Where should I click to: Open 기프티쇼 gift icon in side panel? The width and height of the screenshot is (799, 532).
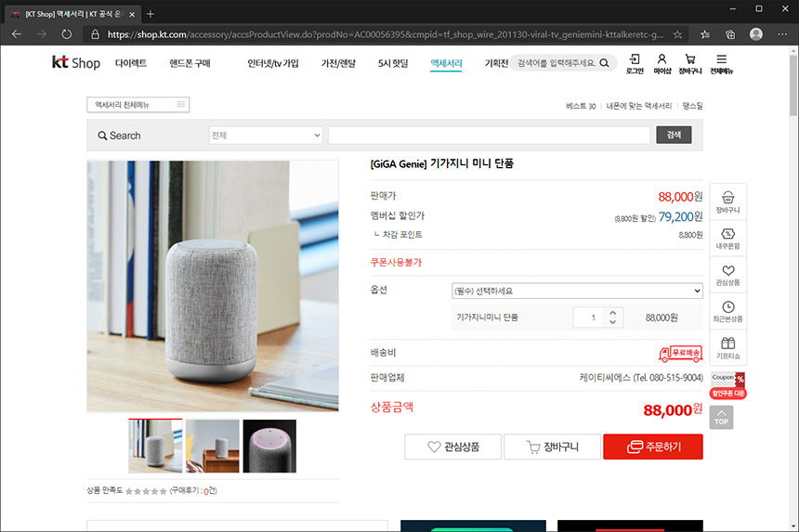[727, 348]
